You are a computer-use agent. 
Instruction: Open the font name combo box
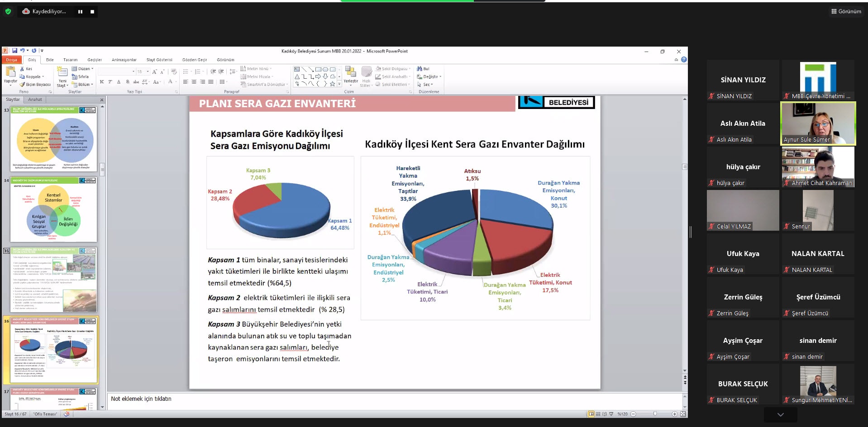(117, 71)
